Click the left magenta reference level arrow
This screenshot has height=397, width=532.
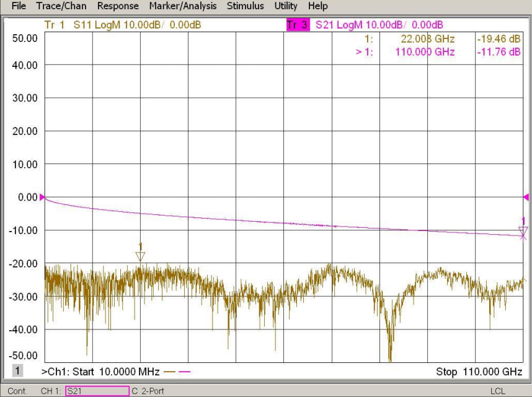pos(42,197)
